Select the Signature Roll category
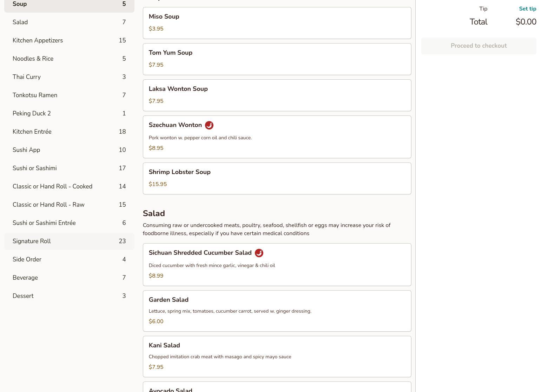 [x=69, y=241]
